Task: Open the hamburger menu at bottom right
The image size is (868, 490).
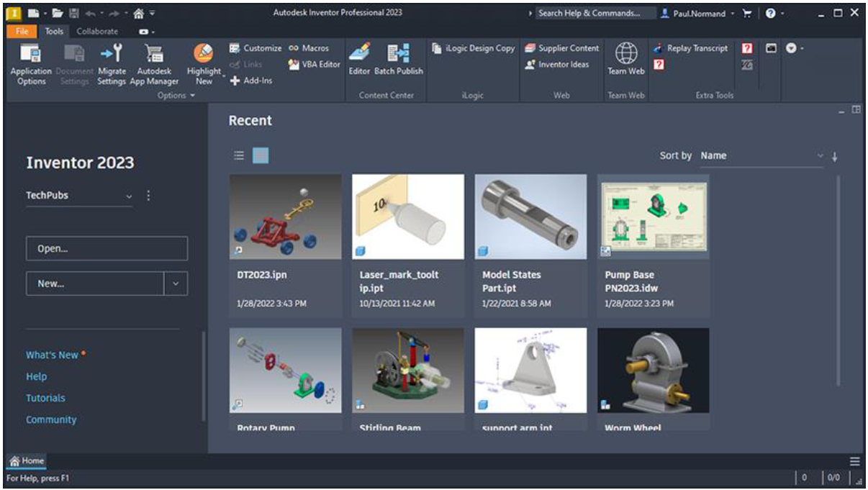Action: tap(855, 461)
